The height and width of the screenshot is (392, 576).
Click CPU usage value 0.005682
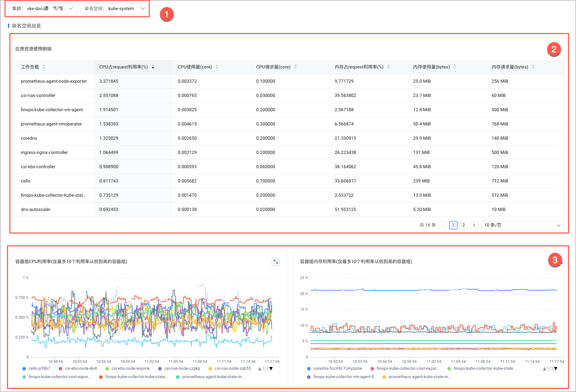click(187, 181)
